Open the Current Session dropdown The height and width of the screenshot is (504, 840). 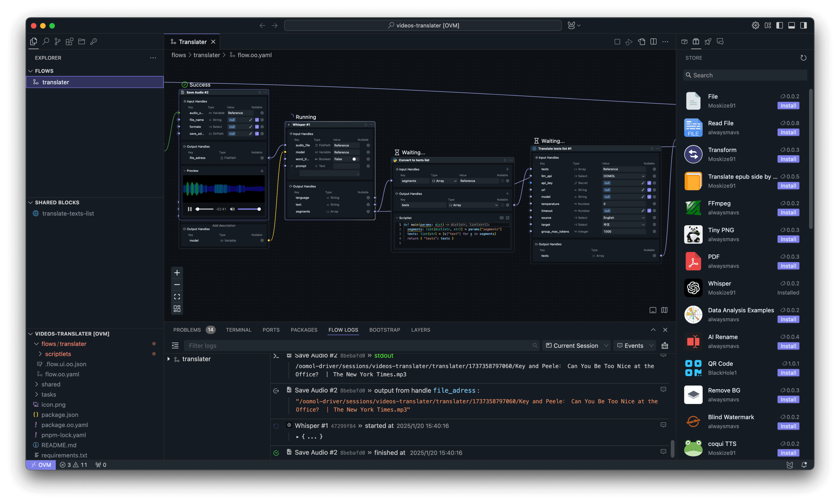[x=576, y=346]
